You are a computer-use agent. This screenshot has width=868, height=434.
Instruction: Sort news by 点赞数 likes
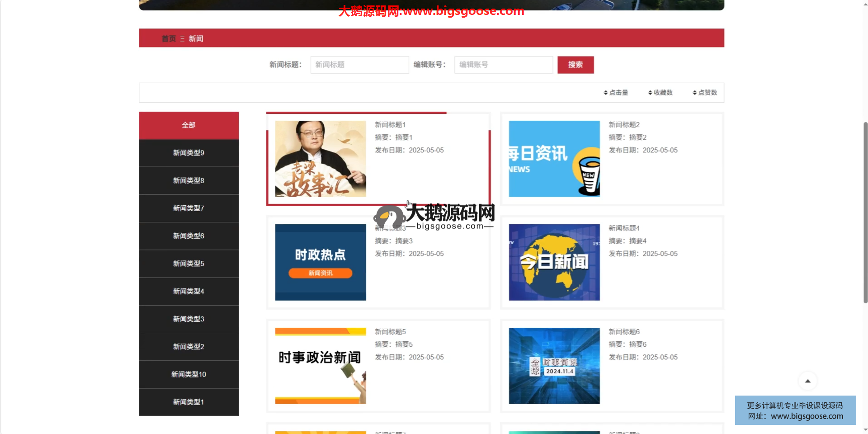click(705, 93)
